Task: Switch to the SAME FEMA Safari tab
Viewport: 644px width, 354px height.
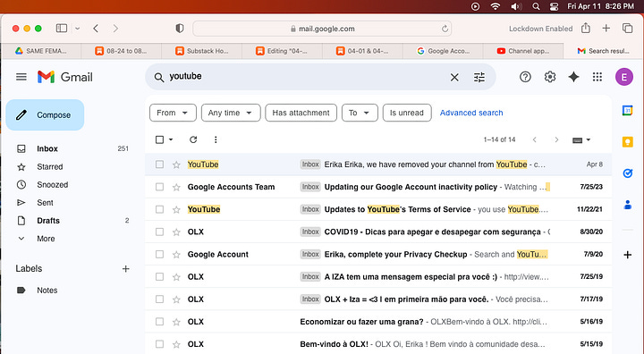Action: point(41,51)
